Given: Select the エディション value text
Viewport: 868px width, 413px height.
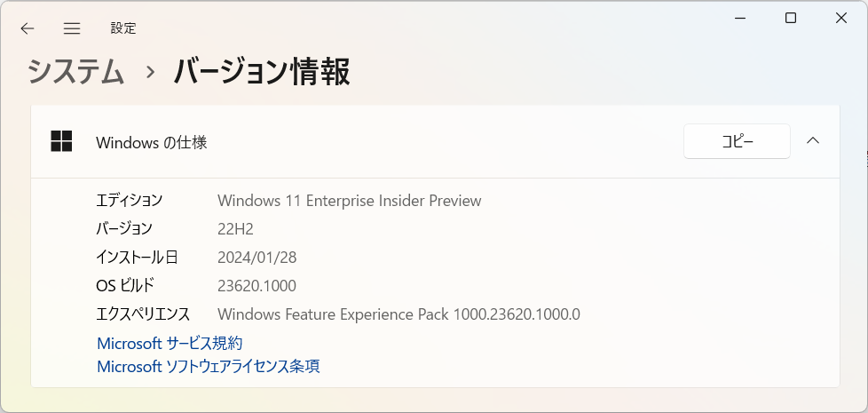Looking at the screenshot, I should (x=350, y=201).
